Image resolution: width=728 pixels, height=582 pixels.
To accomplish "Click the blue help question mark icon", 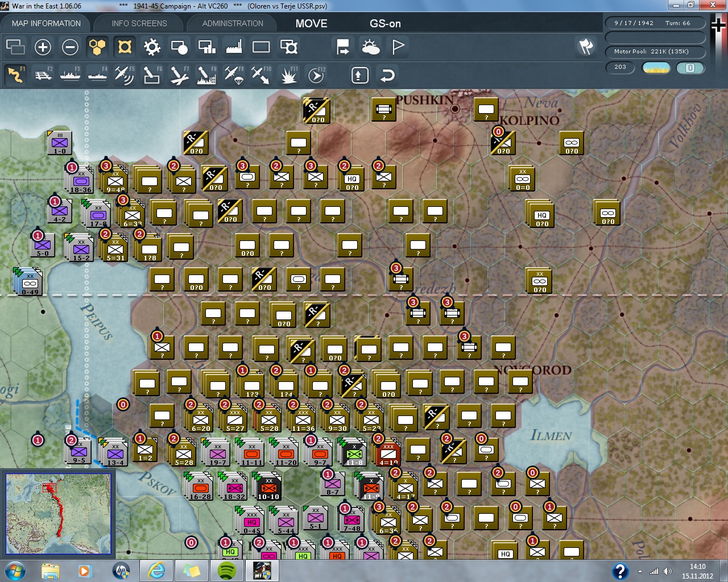I will [x=620, y=571].
